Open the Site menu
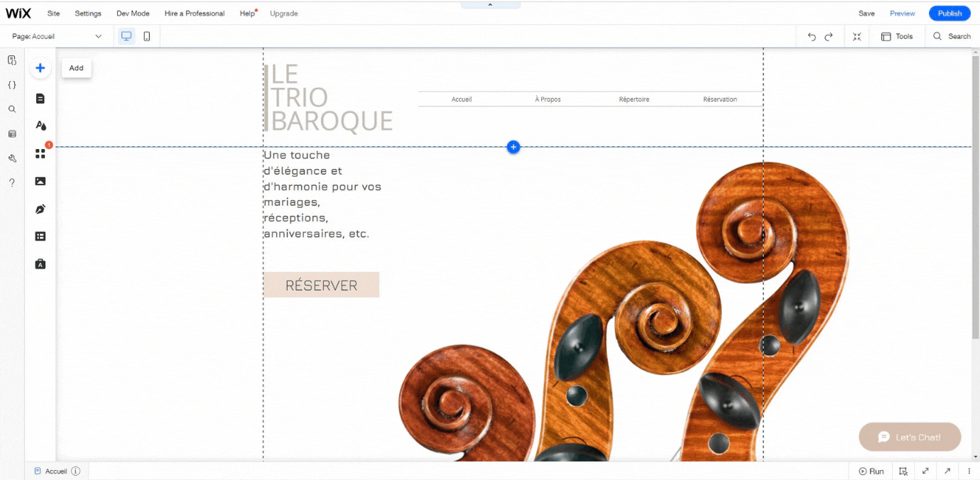 53,13
